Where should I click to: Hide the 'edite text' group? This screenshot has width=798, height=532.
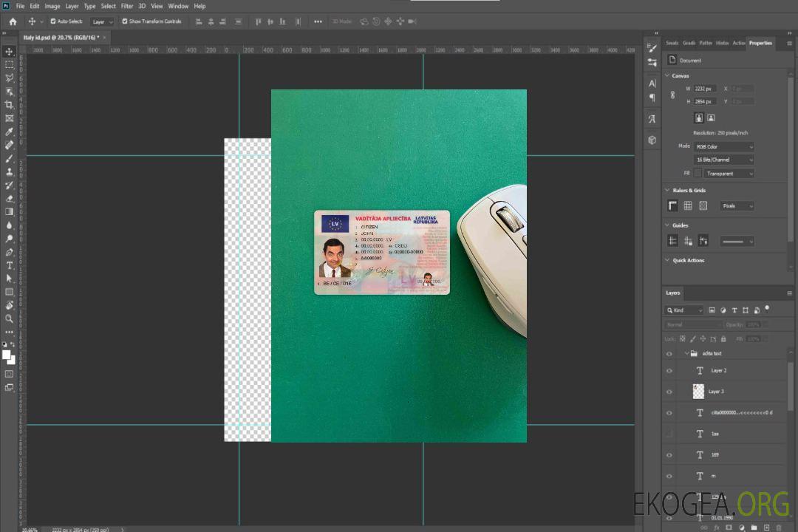669,353
